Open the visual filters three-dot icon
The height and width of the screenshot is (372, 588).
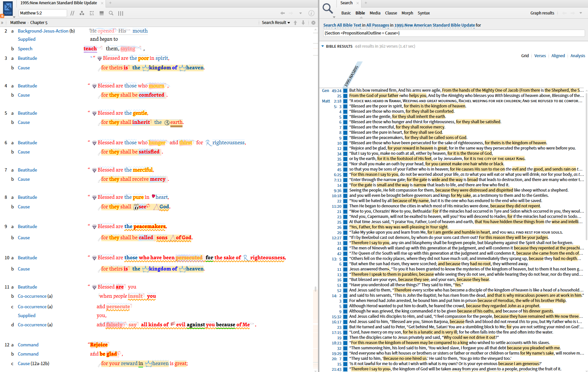click(82, 13)
